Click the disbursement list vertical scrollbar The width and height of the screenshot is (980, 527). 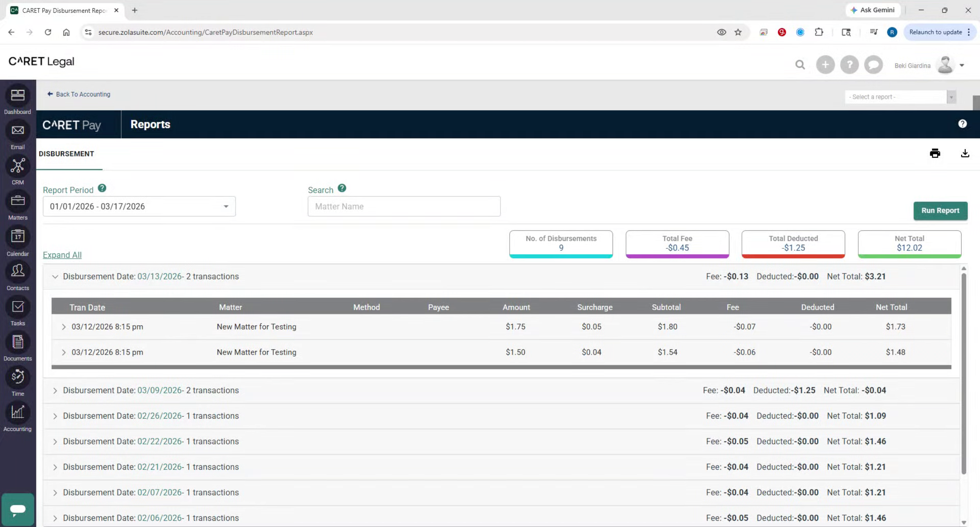(x=964, y=374)
